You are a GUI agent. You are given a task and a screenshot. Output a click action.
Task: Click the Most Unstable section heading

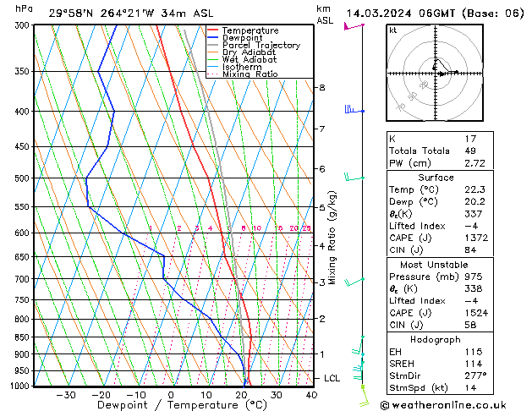coord(434,265)
